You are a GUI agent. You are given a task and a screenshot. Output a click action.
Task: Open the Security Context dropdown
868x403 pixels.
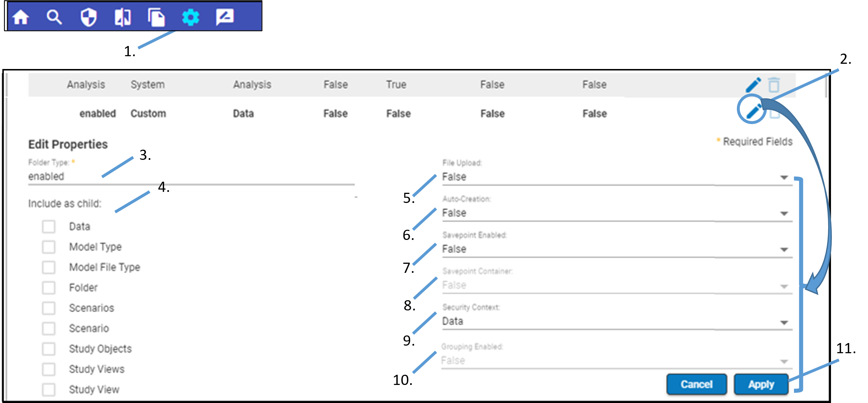[617, 322]
